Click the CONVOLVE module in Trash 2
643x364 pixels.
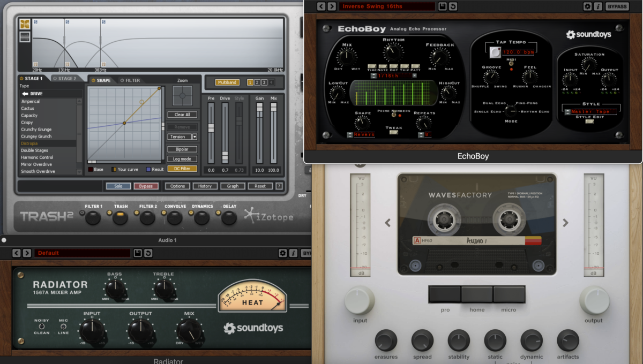[x=174, y=217]
